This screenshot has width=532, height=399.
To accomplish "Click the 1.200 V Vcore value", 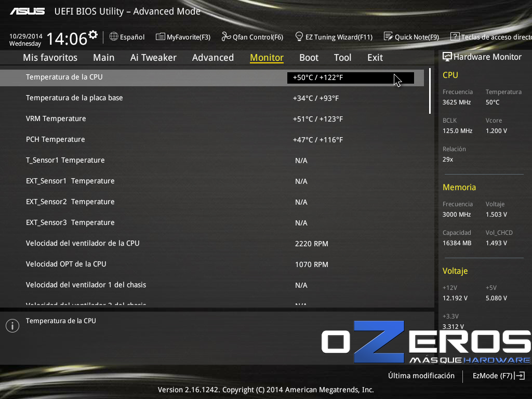I will [x=496, y=130].
